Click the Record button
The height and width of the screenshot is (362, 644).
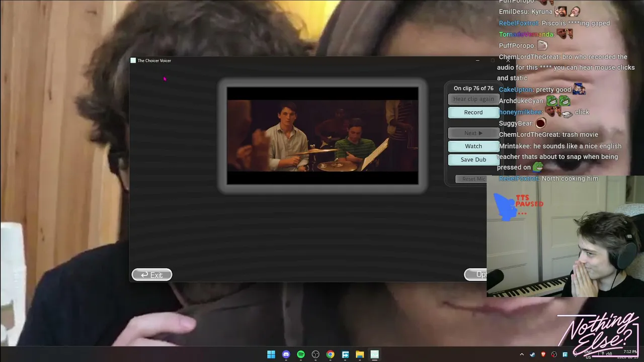point(473,113)
